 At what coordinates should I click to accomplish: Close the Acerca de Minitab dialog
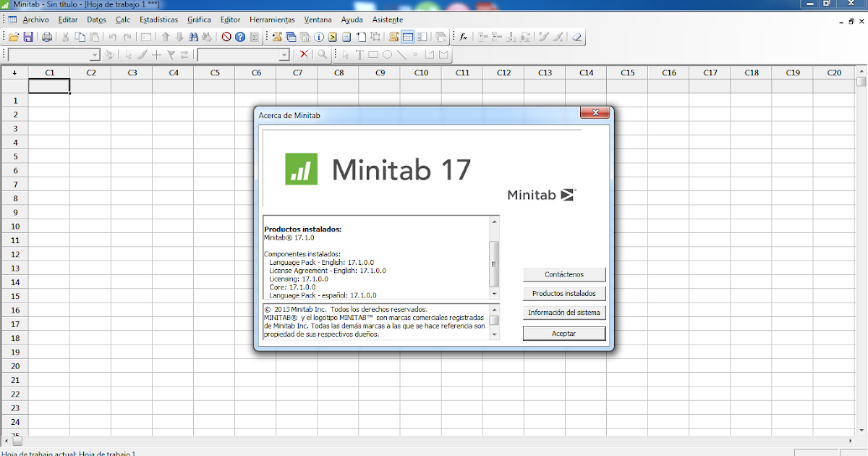595,113
